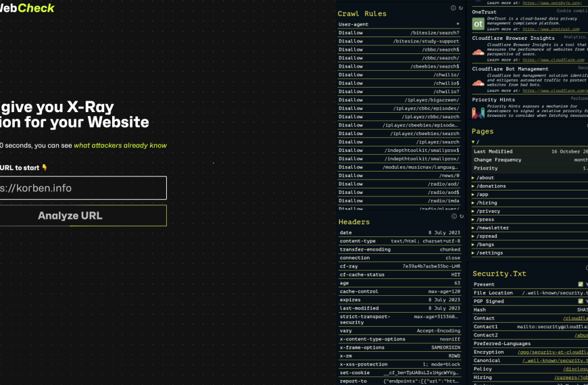Screen dimensions: 588x385
Task: Click the x-xss-protection header row
Action: click(x=399, y=364)
